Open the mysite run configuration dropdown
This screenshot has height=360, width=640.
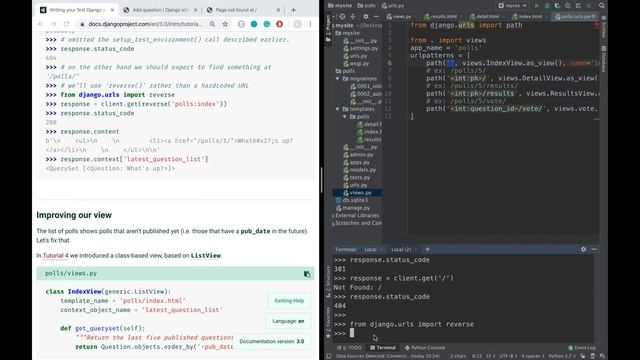pyautogui.click(x=512, y=6)
